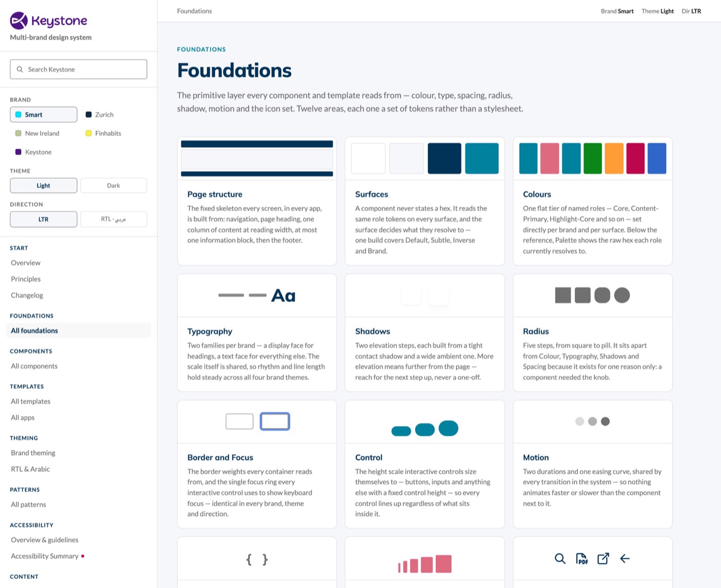Viewport: 721px width, 588px height.
Task: Open All apps page
Action: point(78,418)
